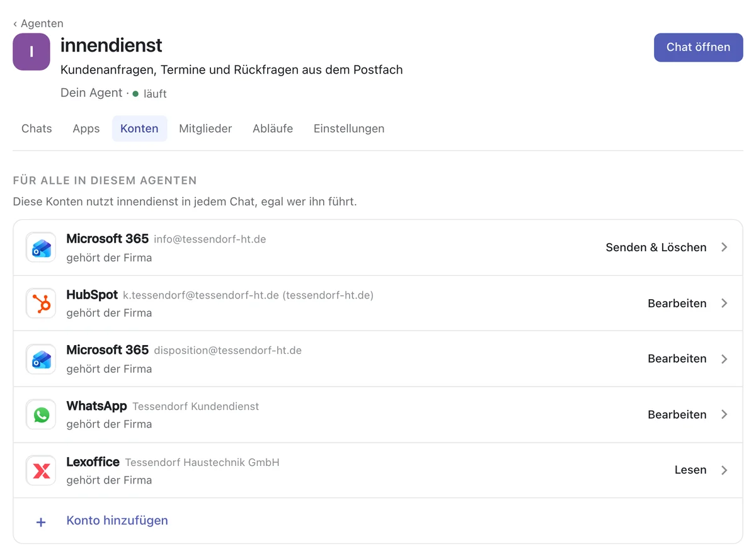The width and height of the screenshot is (756, 556).
Task: Click the Outlook icon for info@tessendorf-ht.de
Action: coord(42,247)
